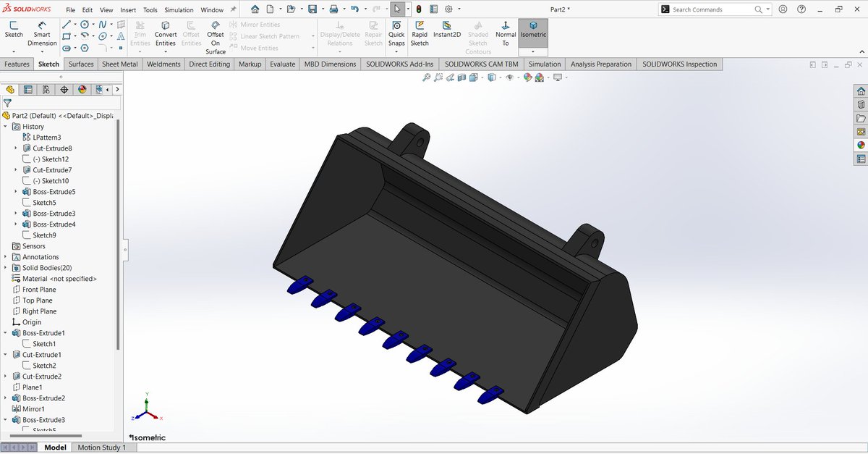Screen dimensions: 868x454
Task: Click the Normal To view tool
Action: coord(506,34)
